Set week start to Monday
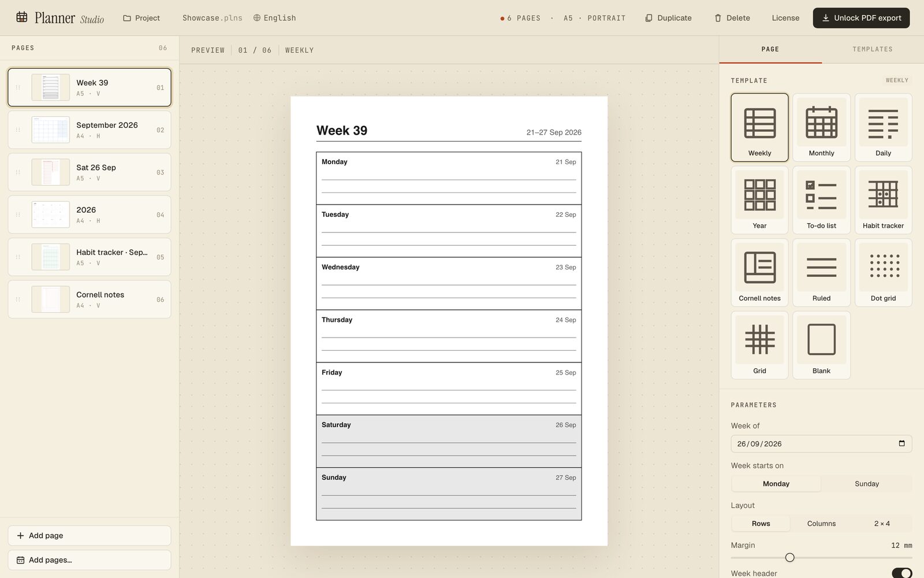The width and height of the screenshot is (924, 578). pos(776,484)
